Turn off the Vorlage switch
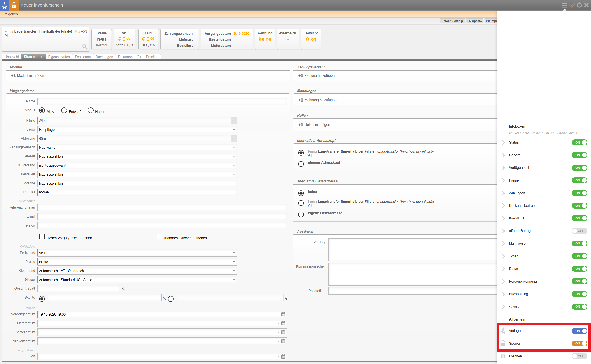Screen dimensions: 591x364 [579, 331]
